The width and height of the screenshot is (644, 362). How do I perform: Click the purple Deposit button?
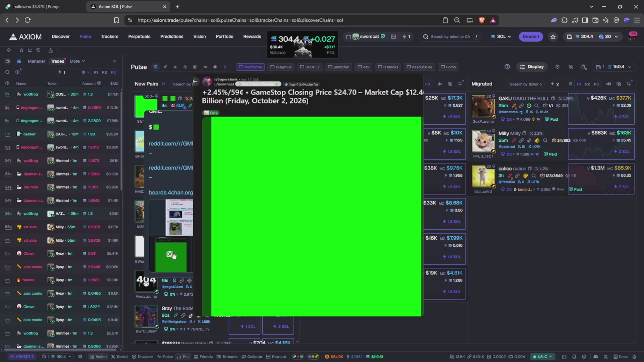[531, 37]
